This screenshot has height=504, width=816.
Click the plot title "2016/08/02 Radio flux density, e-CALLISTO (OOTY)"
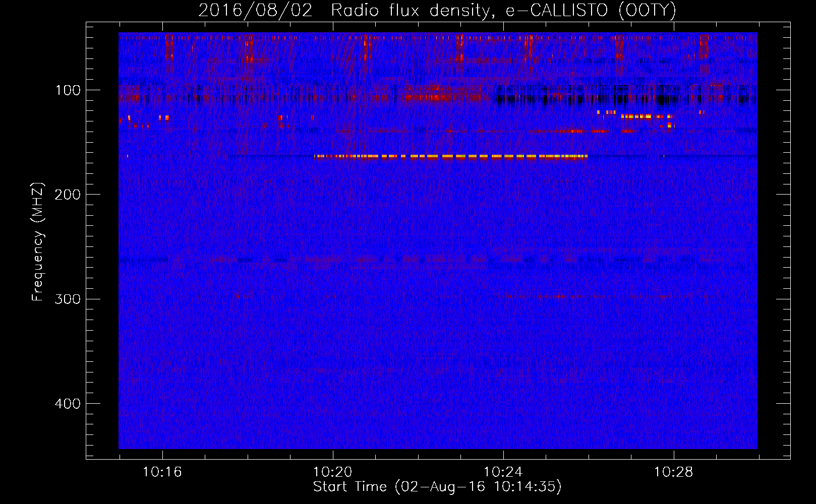click(x=437, y=11)
